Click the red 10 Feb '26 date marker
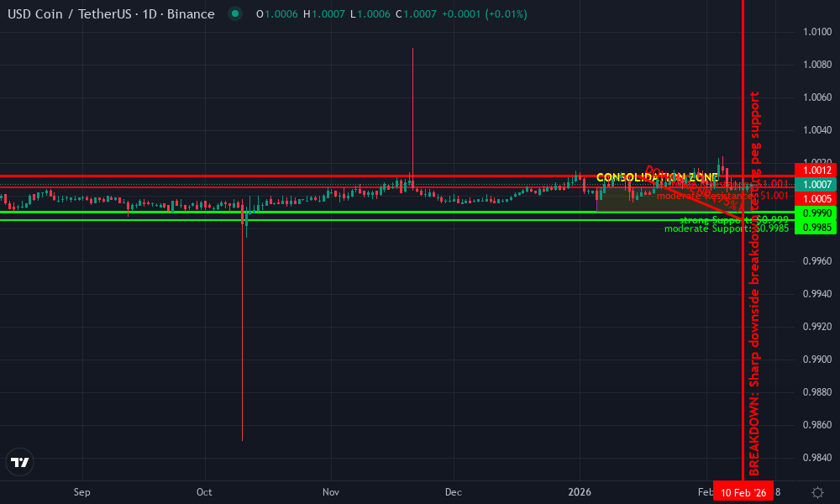This screenshot has width=840, height=504. click(x=743, y=491)
